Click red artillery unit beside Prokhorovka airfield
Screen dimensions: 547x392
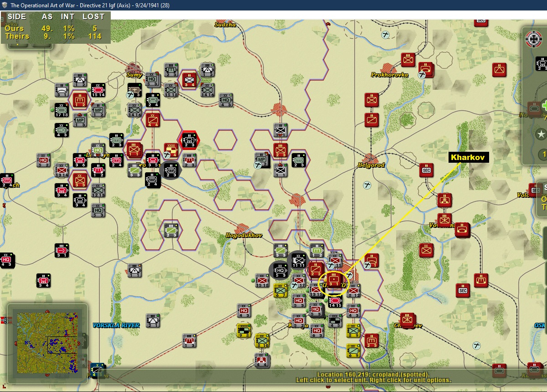pyautogui.click(x=426, y=70)
